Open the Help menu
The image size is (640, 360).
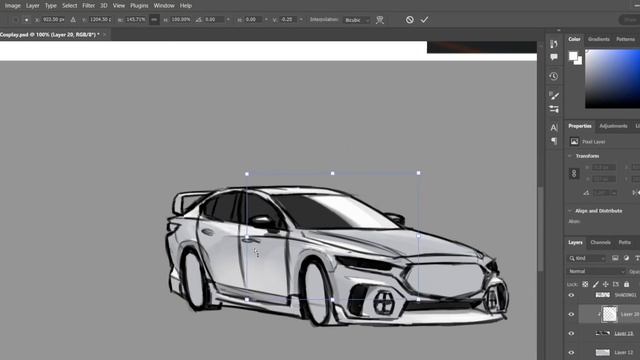tap(186, 6)
